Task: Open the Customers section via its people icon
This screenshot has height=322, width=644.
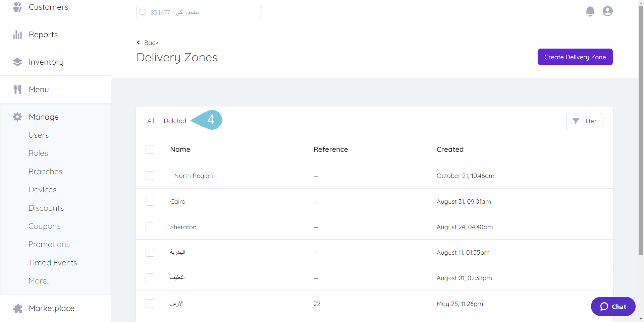Action: coord(17,7)
